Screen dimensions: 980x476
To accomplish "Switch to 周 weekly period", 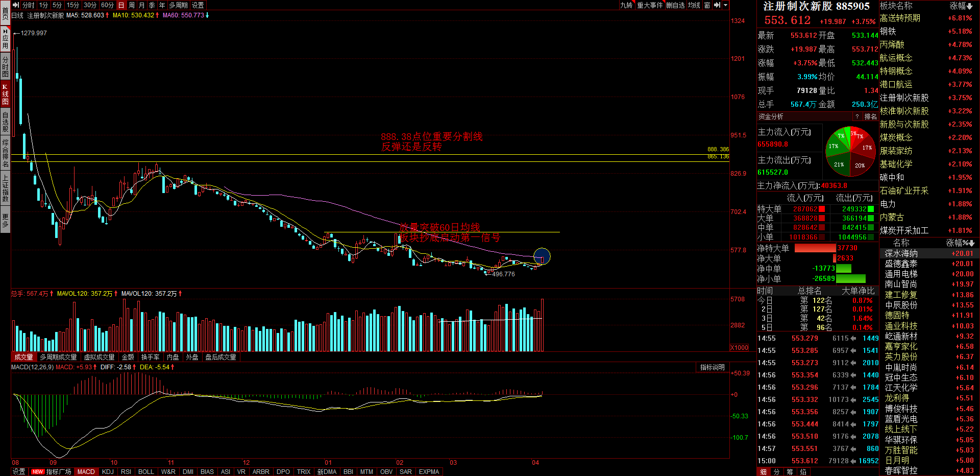I will click(x=132, y=5).
